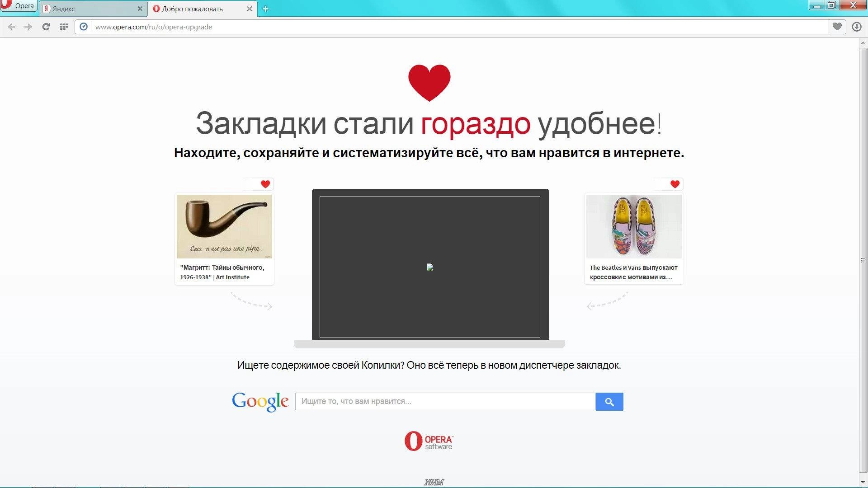This screenshot has width=868, height=488.
Task: Click the "Магритт: Тайны обычного" caption
Action: 222,272
